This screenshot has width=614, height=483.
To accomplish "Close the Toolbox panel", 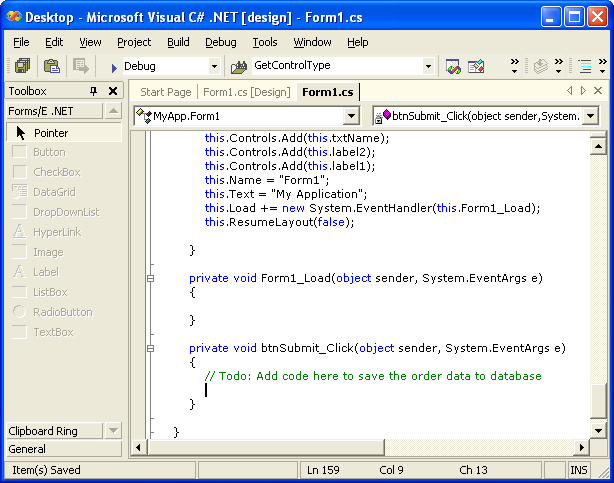I will [x=113, y=91].
